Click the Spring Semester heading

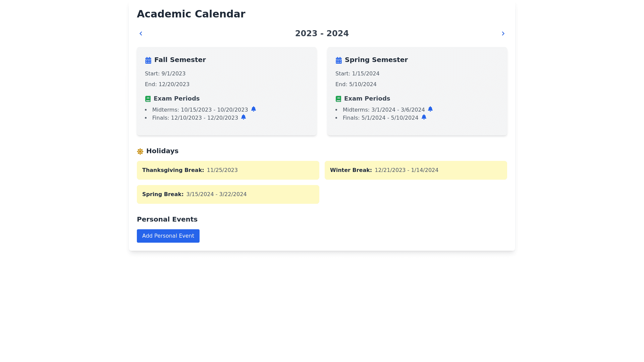[x=376, y=60]
